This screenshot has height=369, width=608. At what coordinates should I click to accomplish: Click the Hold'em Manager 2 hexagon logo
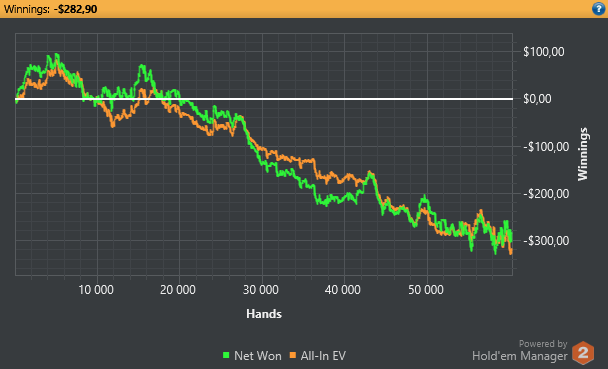coord(583,353)
